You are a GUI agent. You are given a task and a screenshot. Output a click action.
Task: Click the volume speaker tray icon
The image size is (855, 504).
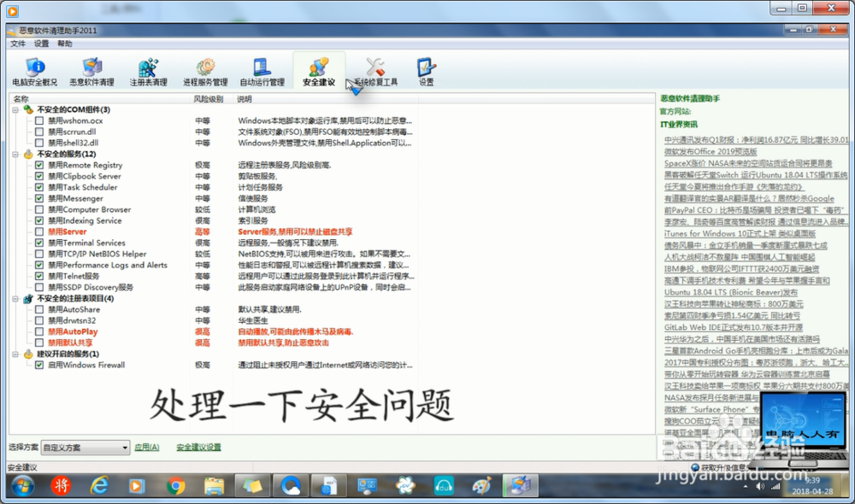pyautogui.click(x=759, y=486)
